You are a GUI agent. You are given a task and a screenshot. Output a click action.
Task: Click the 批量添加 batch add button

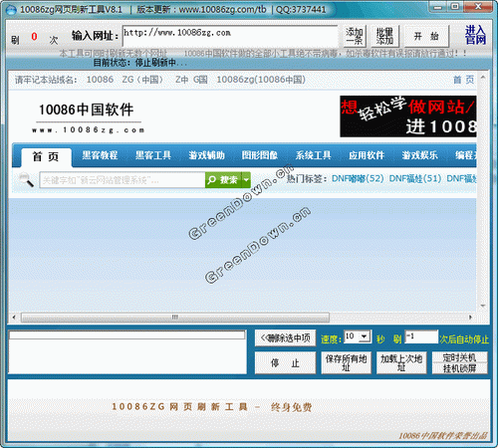coord(384,36)
